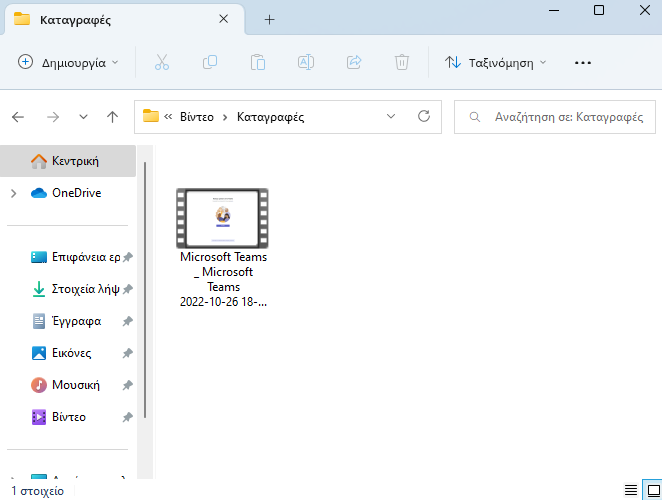Click the Βίντεο breadcrumb in address bar

(x=197, y=117)
